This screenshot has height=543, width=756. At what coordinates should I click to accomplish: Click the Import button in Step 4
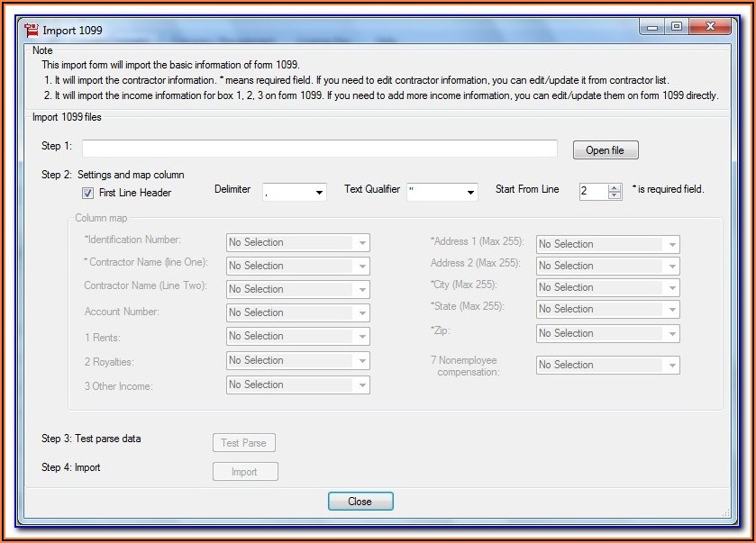tap(244, 472)
